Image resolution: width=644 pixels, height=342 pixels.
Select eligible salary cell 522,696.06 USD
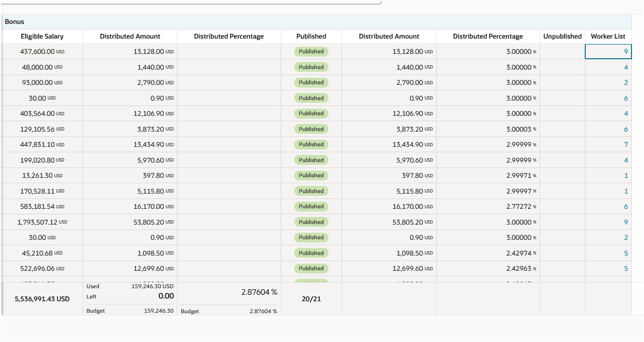42,269
